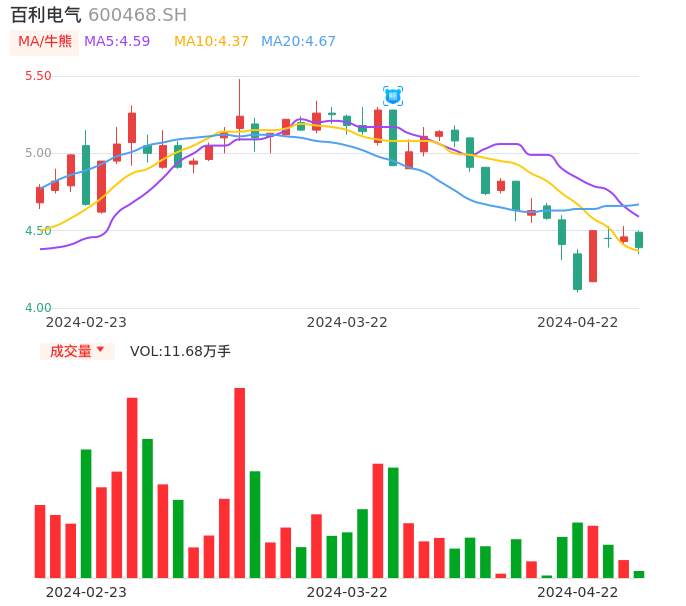
Task: Select the MA/牛熊 indicator tab
Action: [x=45, y=41]
